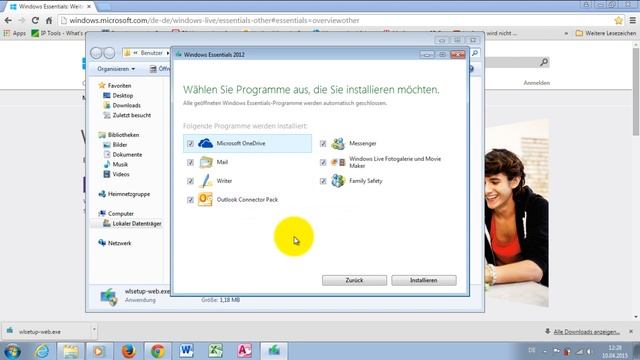
Task: Open Musik library in Explorer
Action: (120, 164)
